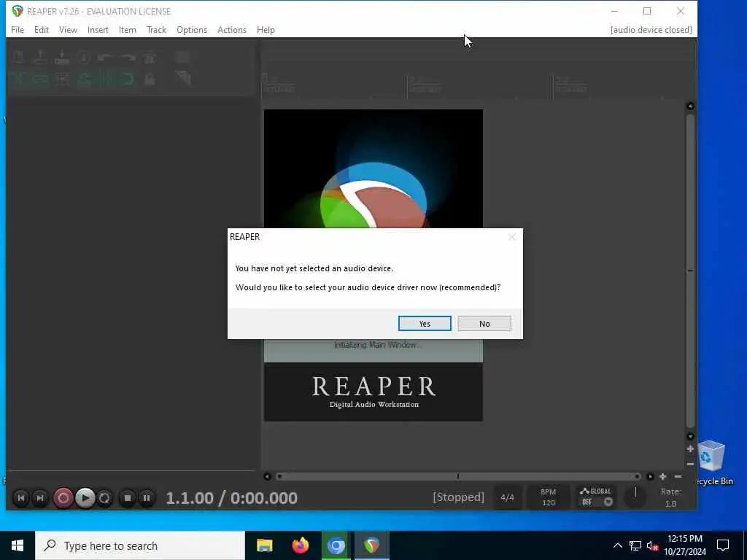Click Yes to select audio device driver
Image resolution: width=747 pixels, height=560 pixels.
pos(425,323)
